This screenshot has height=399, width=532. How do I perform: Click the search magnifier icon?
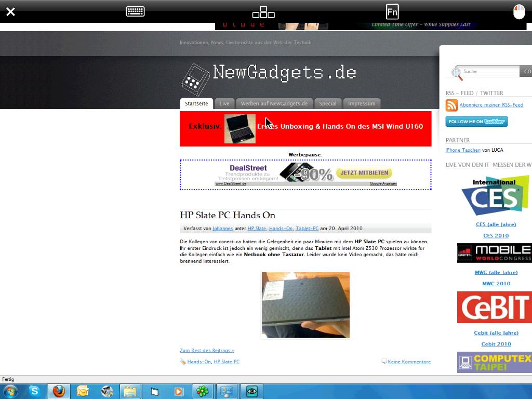point(457,74)
